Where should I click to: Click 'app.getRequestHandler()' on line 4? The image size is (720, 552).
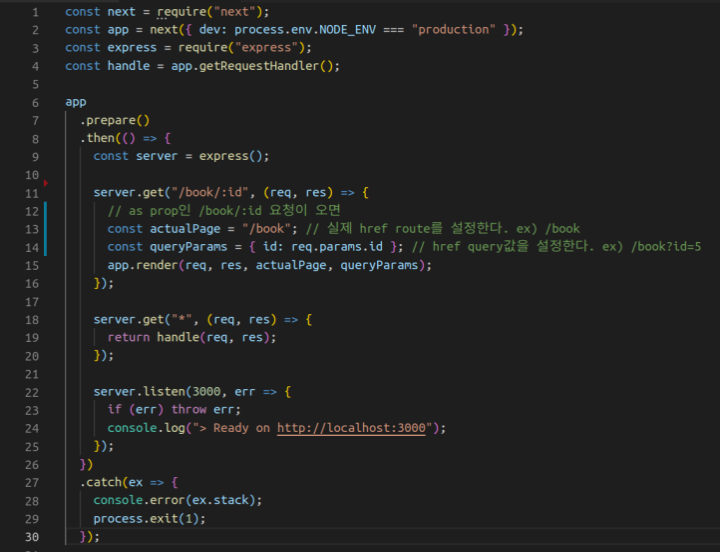point(252,66)
